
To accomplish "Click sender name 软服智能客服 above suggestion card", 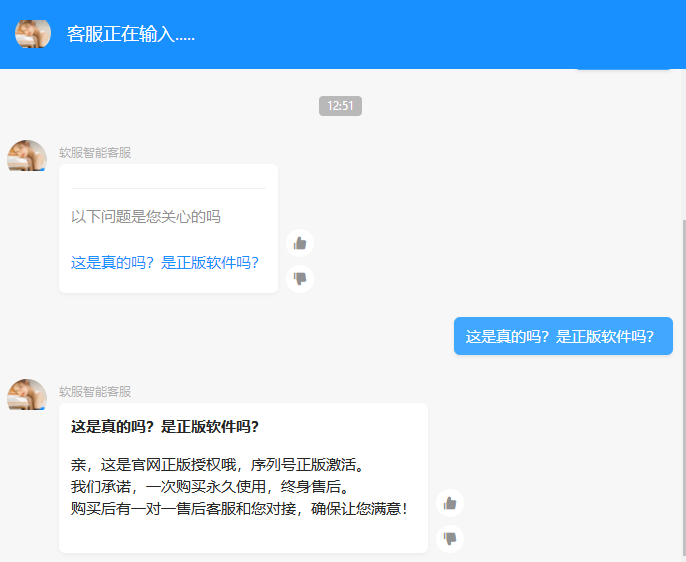I will pyautogui.click(x=95, y=153).
